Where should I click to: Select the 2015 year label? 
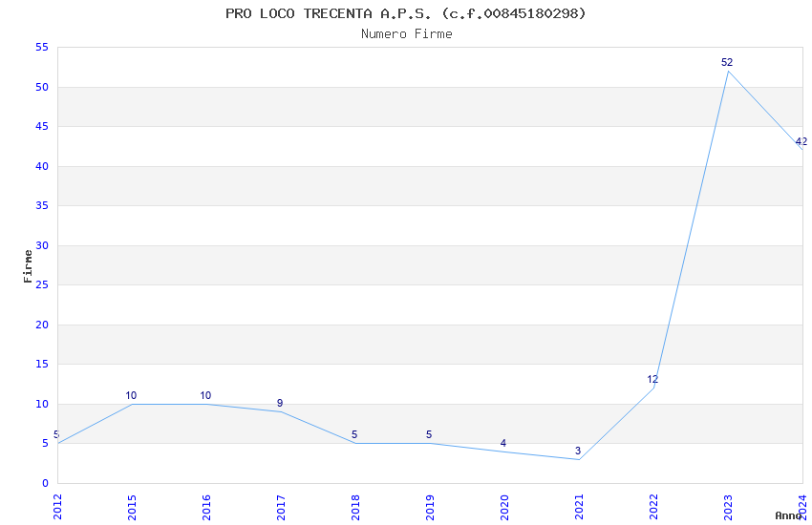pyautogui.click(x=132, y=507)
